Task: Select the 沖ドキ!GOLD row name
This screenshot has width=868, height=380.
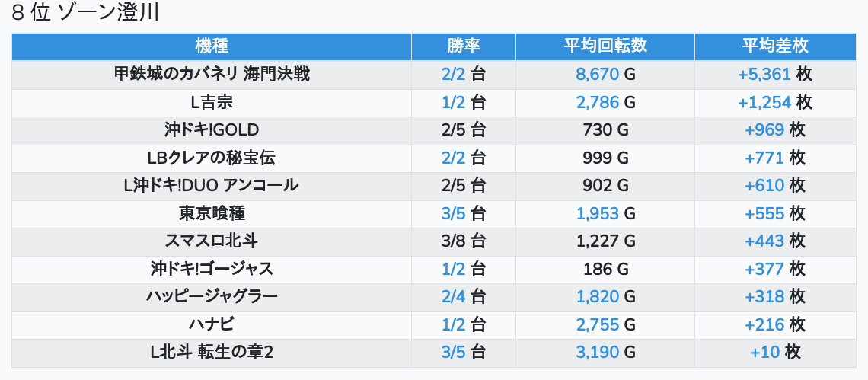Action: [212, 130]
